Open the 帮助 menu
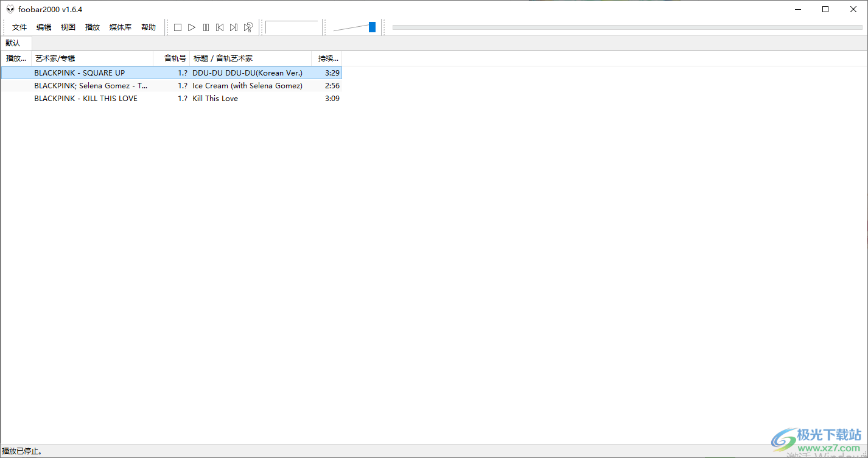Image resolution: width=868 pixels, height=458 pixels. (x=149, y=27)
